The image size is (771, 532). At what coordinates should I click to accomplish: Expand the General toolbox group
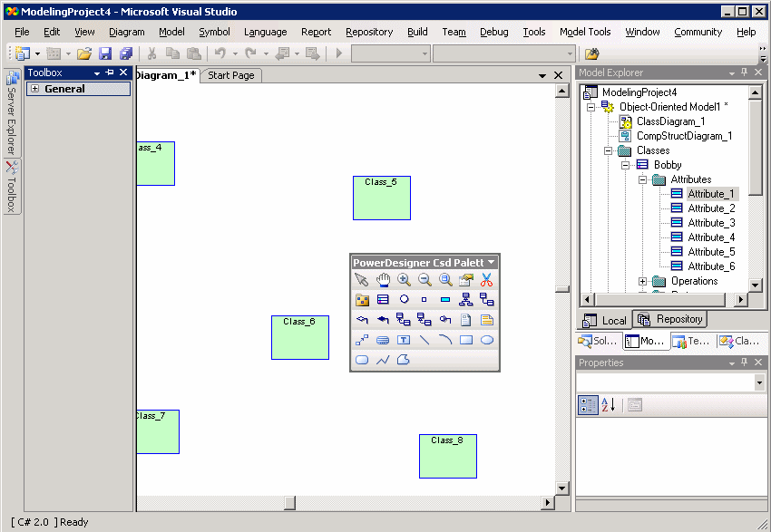pos(34,89)
